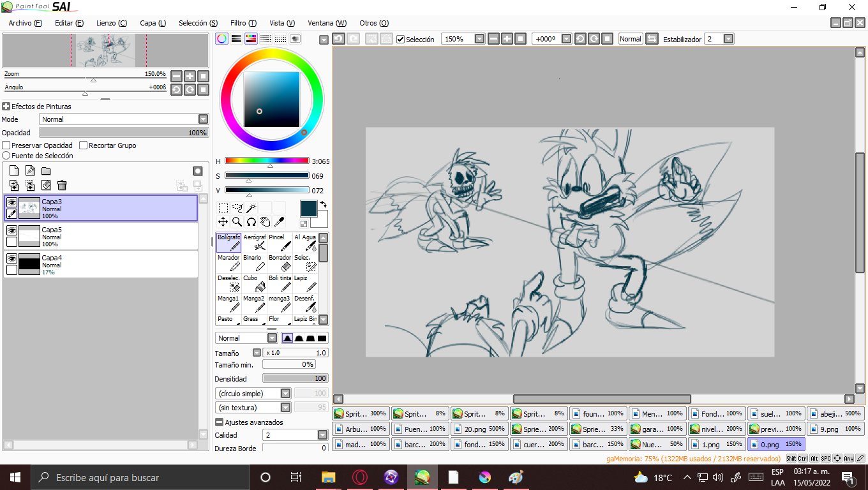Swap foreground and background colors
The width and height of the screenshot is (868, 490).
click(323, 204)
